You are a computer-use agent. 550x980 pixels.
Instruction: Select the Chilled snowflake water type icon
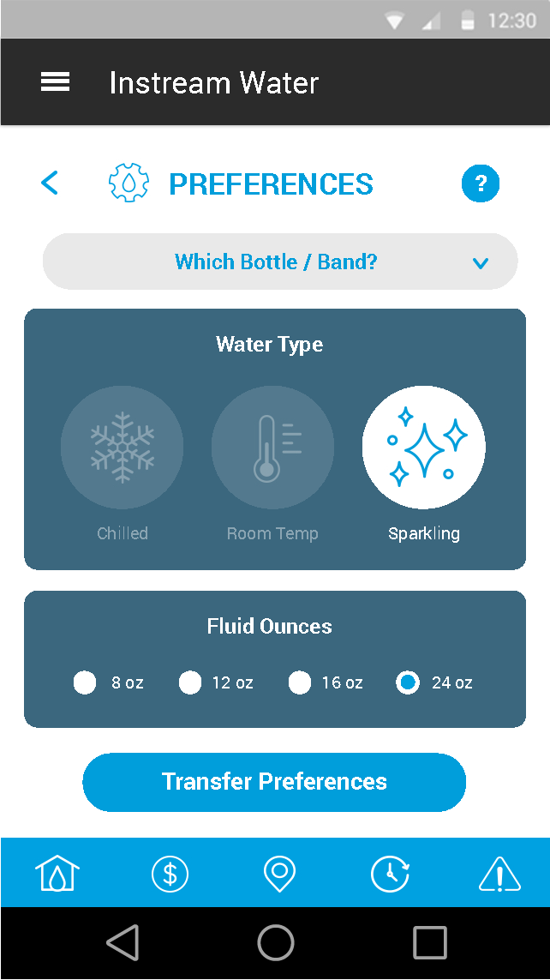(122, 447)
